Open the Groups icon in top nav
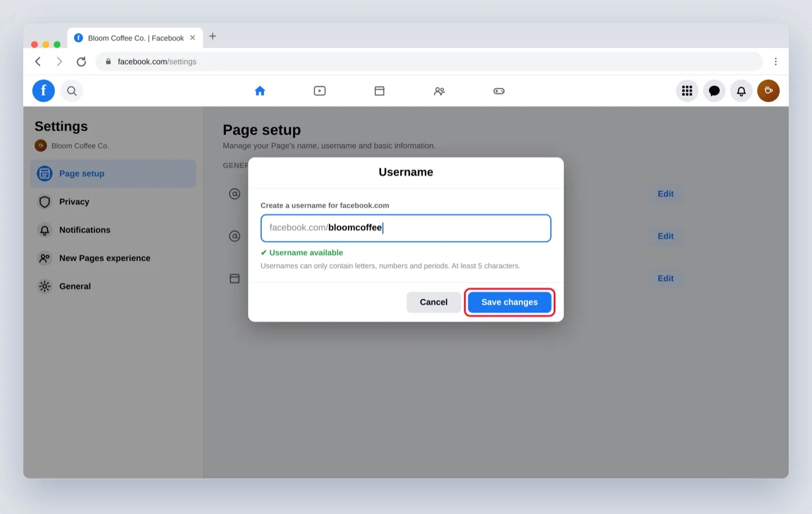This screenshot has width=812, height=514. coord(439,91)
